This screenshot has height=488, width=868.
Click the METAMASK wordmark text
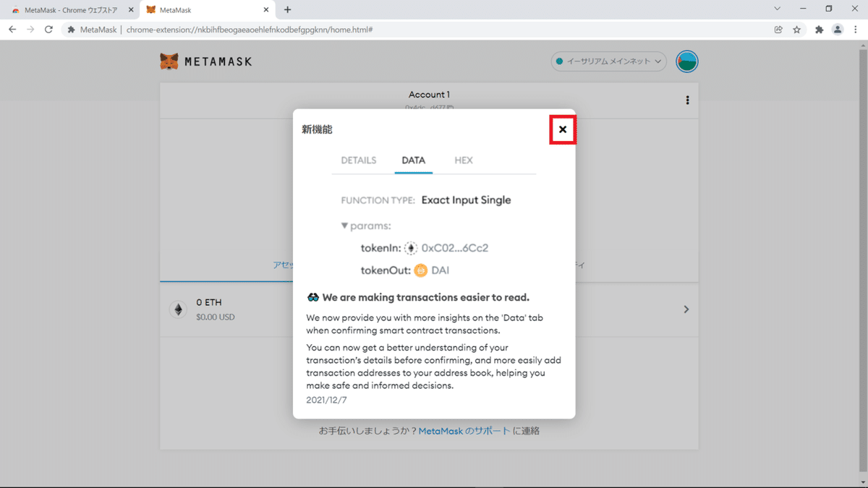point(218,61)
